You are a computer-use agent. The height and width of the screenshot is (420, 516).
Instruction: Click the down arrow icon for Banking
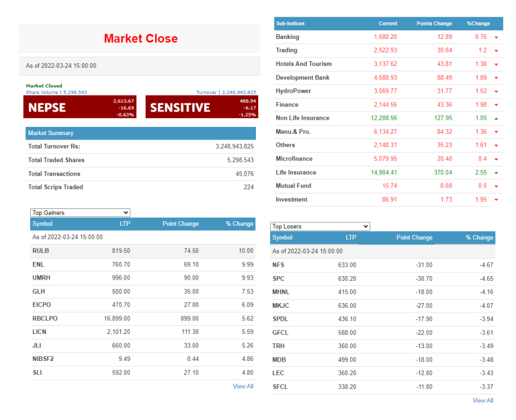pos(497,38)
